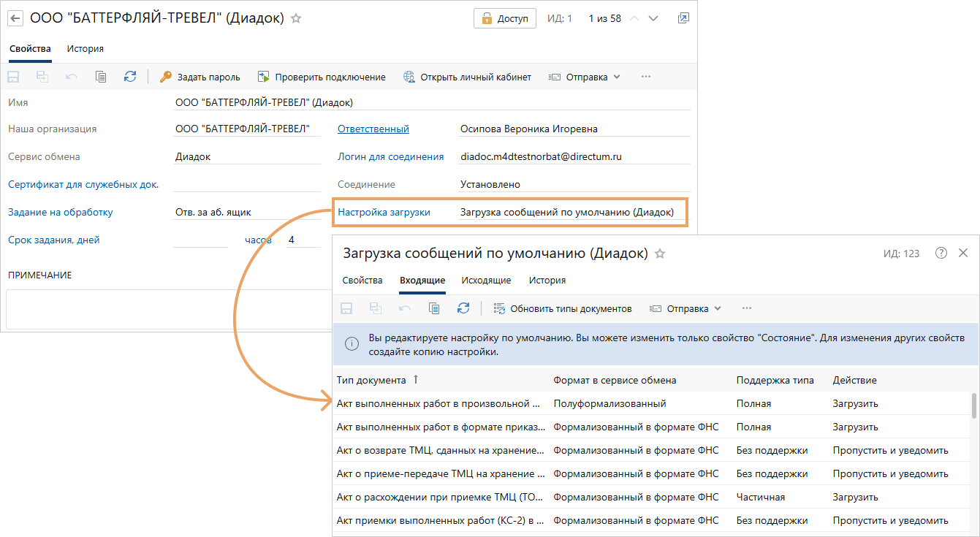Expand the Отправка dropdown in lower card
The height and width of the screenshot is (537, 980).
tap(686, 308)
